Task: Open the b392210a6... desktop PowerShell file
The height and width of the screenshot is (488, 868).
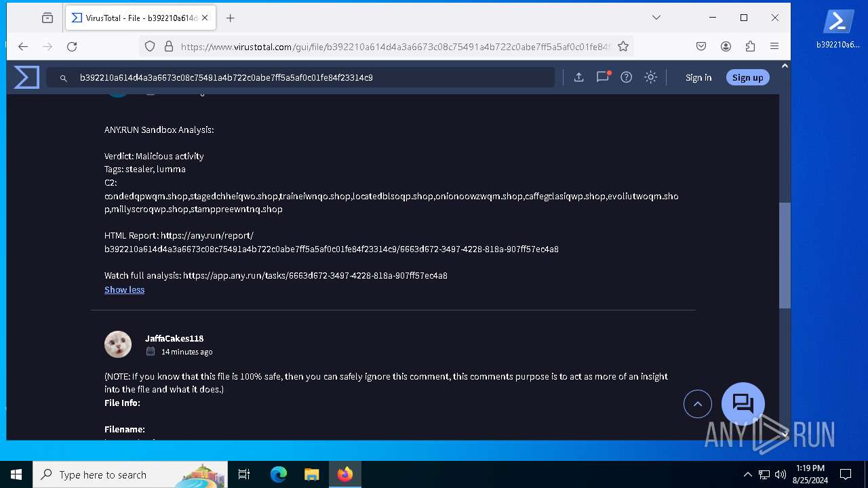Action: (x=838, y=30)
